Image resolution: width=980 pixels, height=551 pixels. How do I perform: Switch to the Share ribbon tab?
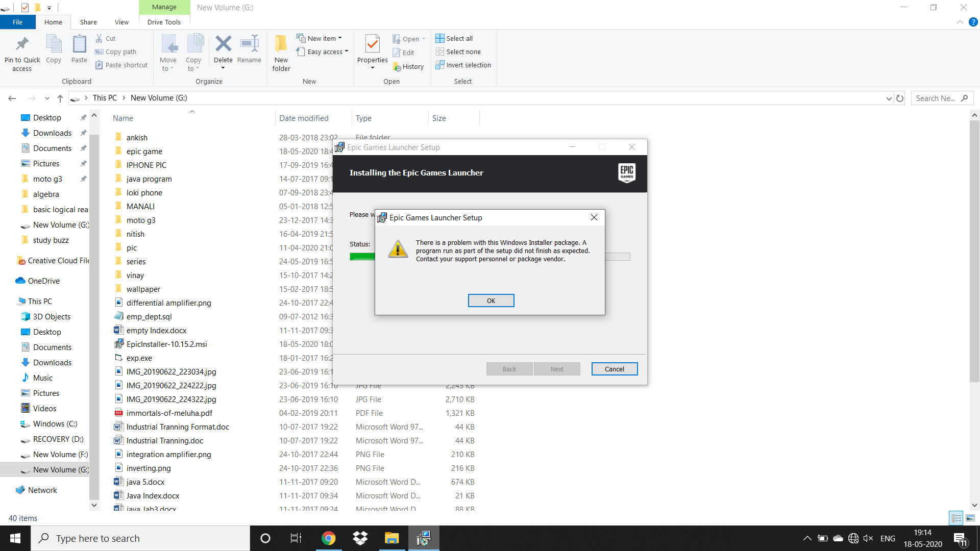(x=88, y=22)
